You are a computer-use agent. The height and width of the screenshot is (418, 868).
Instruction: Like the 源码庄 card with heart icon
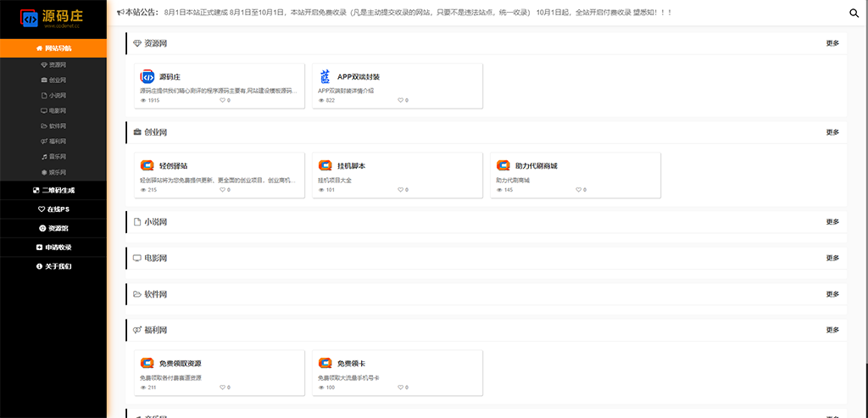point(223,101)
